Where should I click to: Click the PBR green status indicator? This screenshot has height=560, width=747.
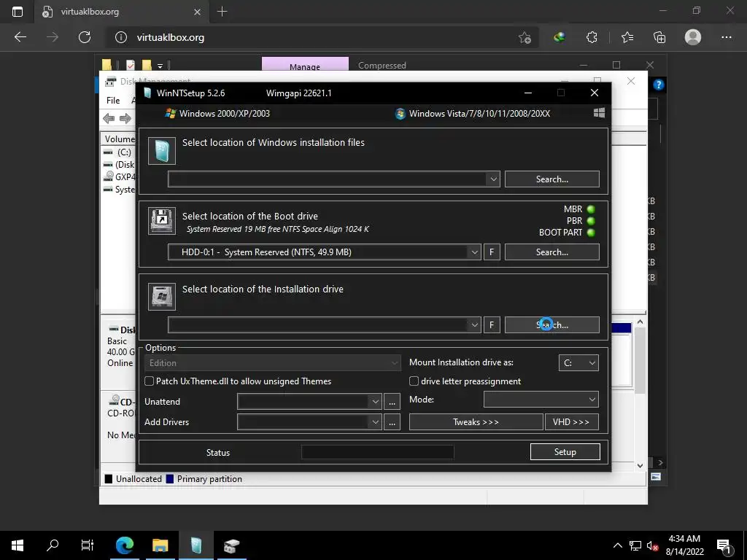tap(591, 221)
